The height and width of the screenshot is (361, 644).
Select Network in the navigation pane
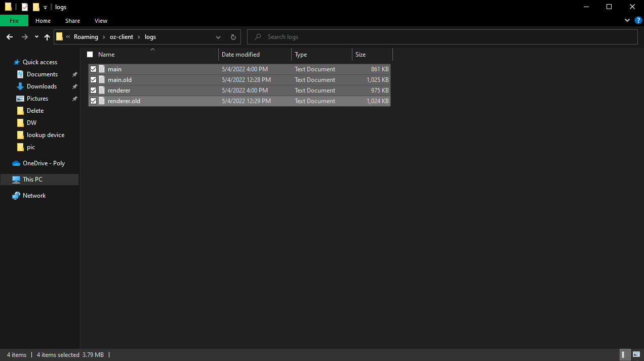33,195
